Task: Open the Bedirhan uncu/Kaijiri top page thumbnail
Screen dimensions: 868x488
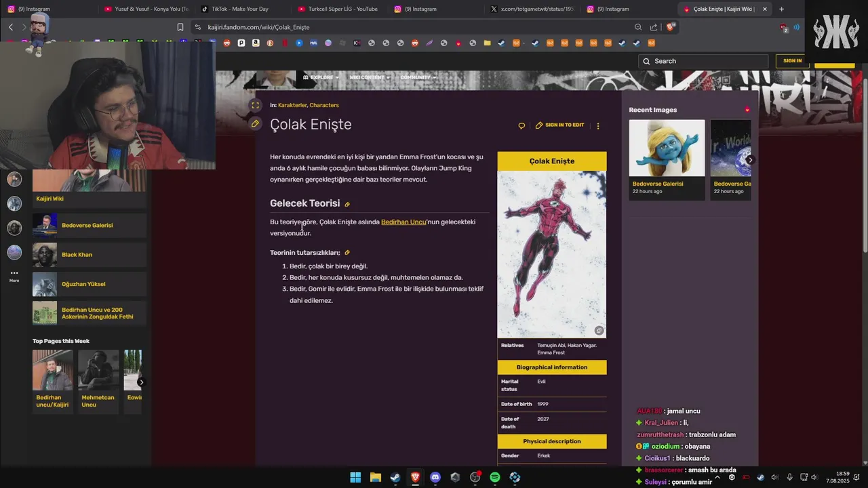Action: [52, 370]
